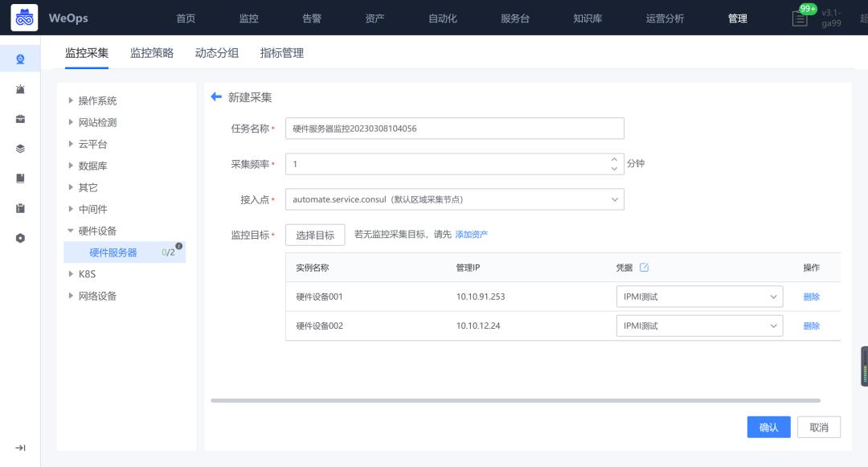Collapse the sidebar using the bottom-left arrow
The image size is (868, 467).
19,448
